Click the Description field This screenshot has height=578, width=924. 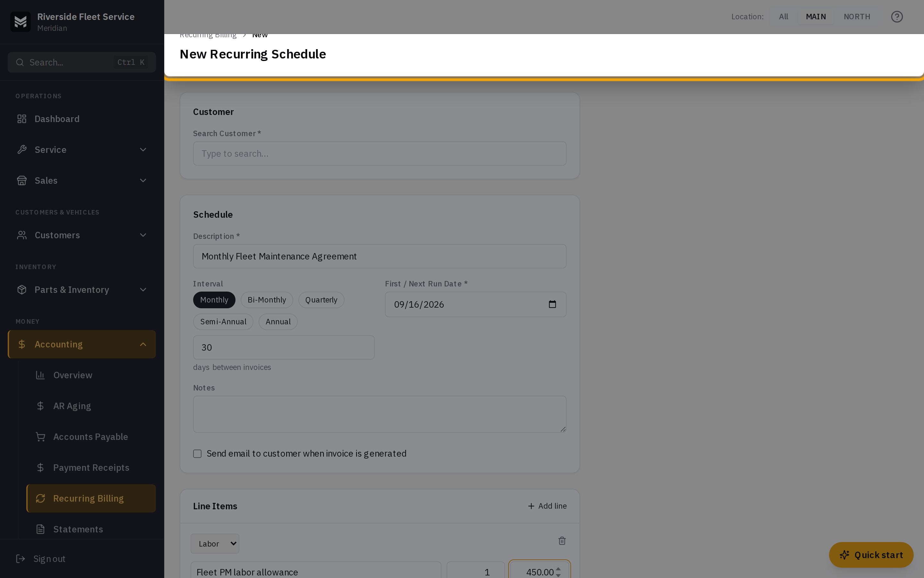[x=380, y=257]
